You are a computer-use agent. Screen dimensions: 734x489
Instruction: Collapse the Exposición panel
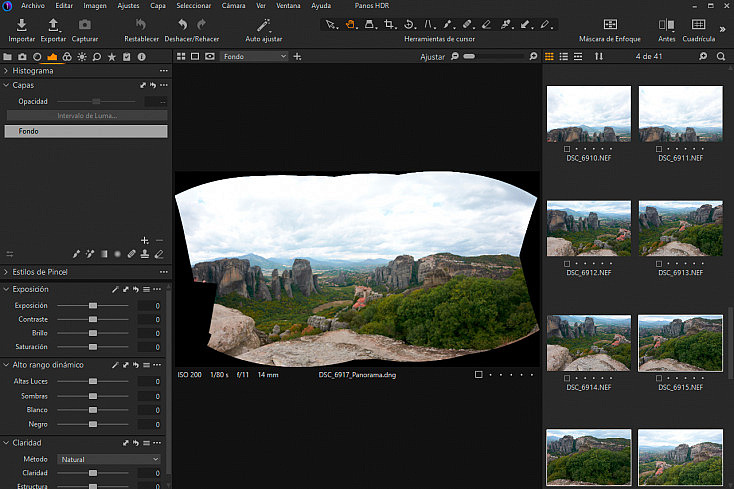[x=6, y=289]
